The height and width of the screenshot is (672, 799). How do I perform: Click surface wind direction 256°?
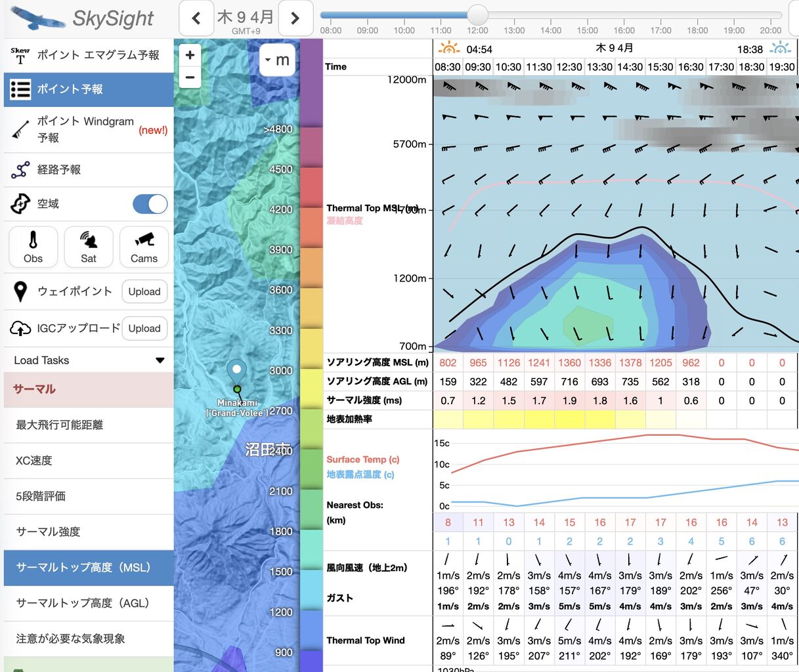tap(722, 591)
